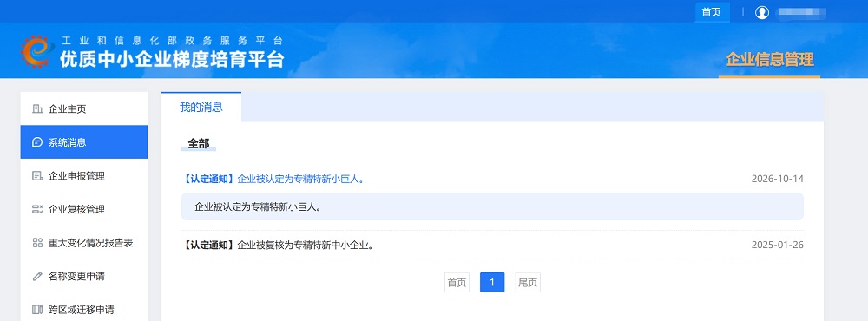
Task: Click the 跨区域迁移申请 icon
Action: 37,310
